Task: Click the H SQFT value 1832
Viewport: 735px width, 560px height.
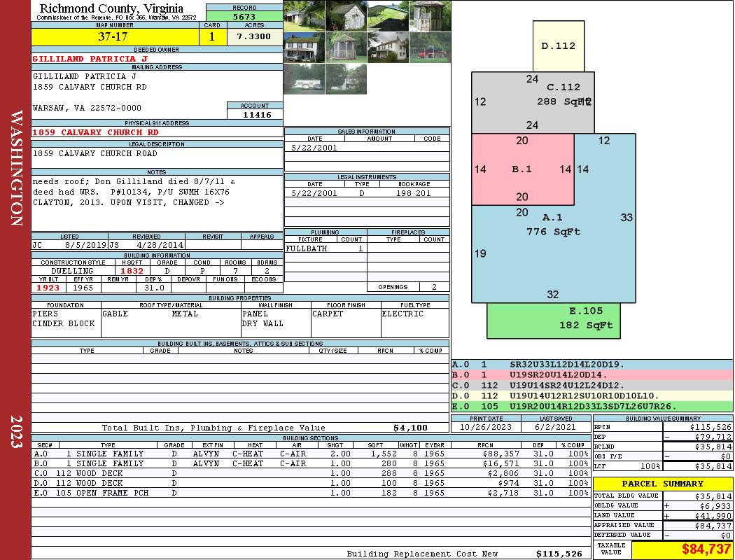Action: coord(132,271)
